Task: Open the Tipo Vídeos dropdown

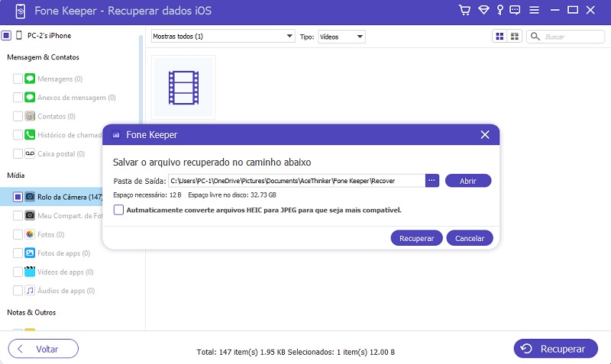Action: pos(341,37)
